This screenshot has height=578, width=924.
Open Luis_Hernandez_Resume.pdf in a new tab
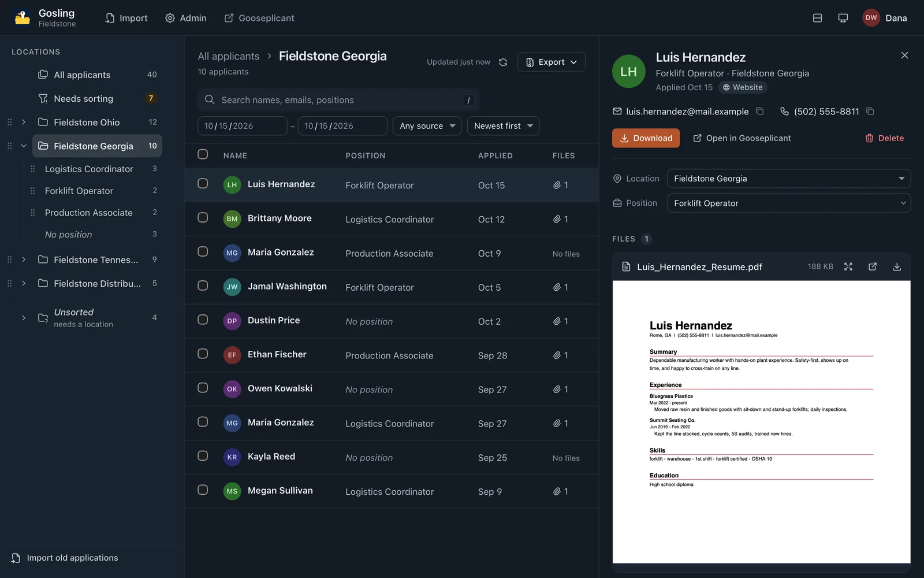tap(873, 266)
